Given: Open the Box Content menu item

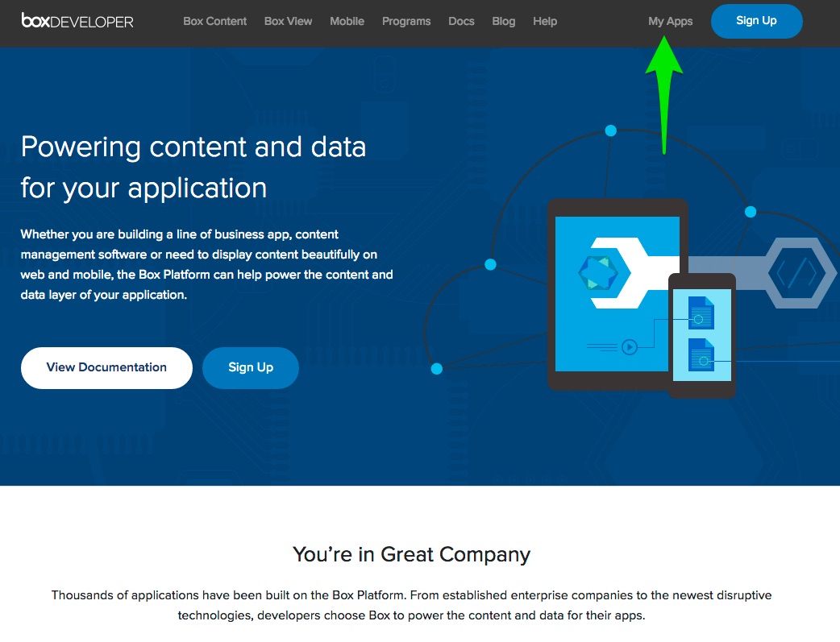Looking at the screenshot, I should pyautogui.click(x=214, y=22).
